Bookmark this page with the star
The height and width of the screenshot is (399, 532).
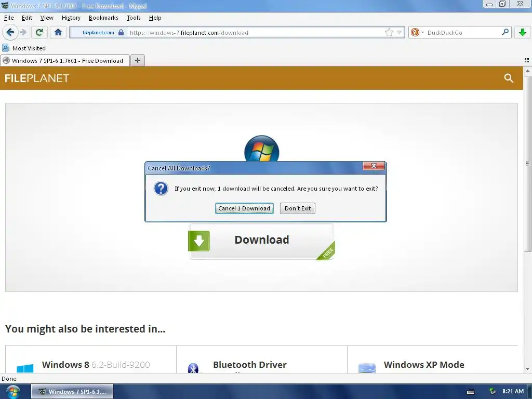point(389,33)
